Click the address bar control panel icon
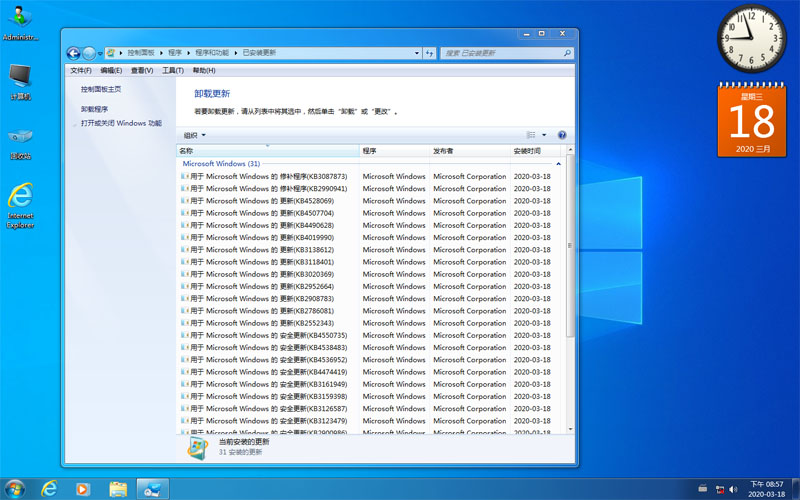Image resolution: width=800 pixels, height=500 pixels. pyautogui.click(x=111, y=53)
